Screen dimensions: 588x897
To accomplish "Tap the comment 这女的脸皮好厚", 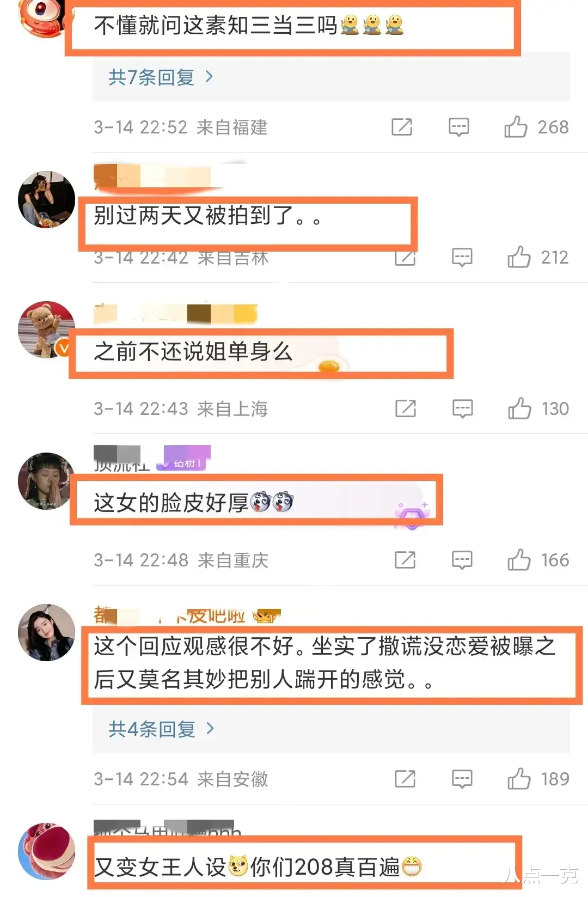I will [x=193, y=503].
